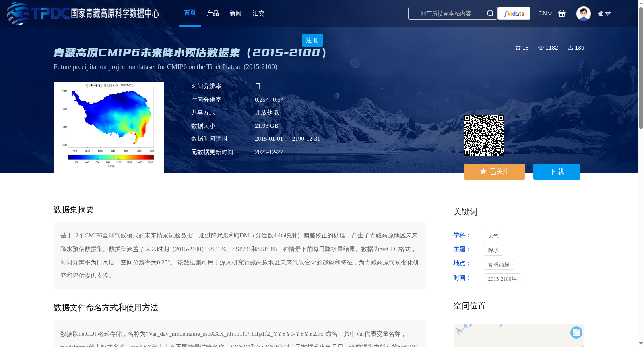Focus the site search input field
The height and width of the screenshot is (347, 644).
(446, 13)
